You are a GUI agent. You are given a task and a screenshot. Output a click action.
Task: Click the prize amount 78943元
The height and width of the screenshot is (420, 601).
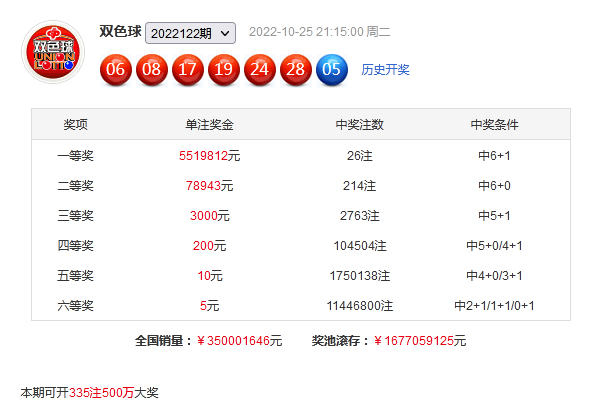pyautogui.click(x=210, y=186)
